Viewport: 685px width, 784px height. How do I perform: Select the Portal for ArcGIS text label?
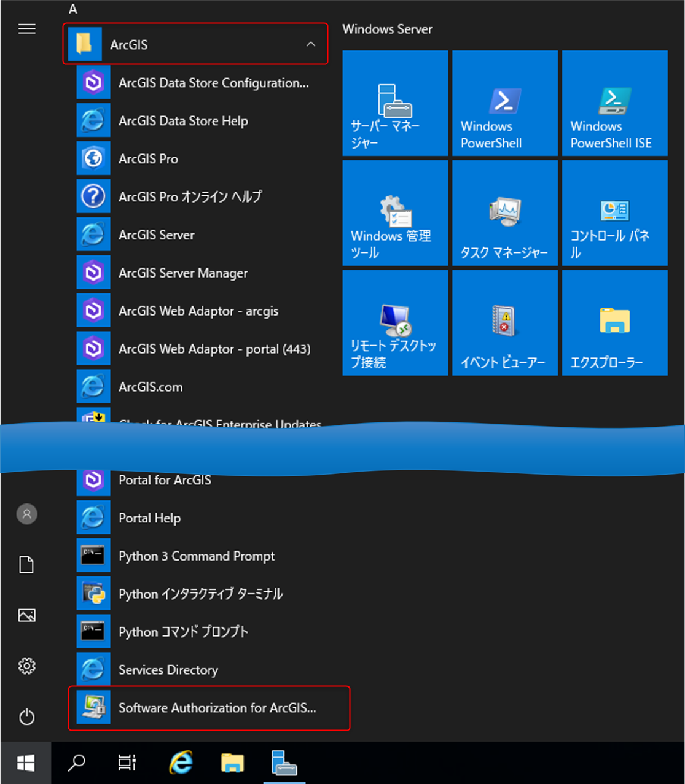click(x=165, y=480)
